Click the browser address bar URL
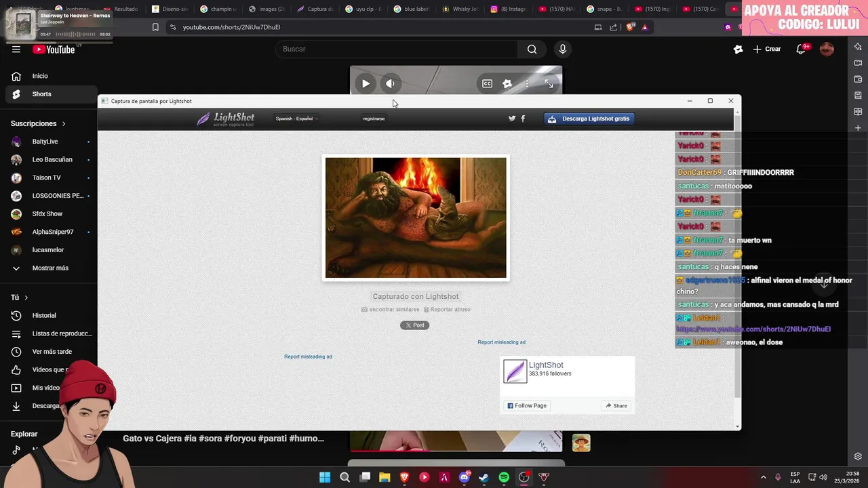 [231, 27]
